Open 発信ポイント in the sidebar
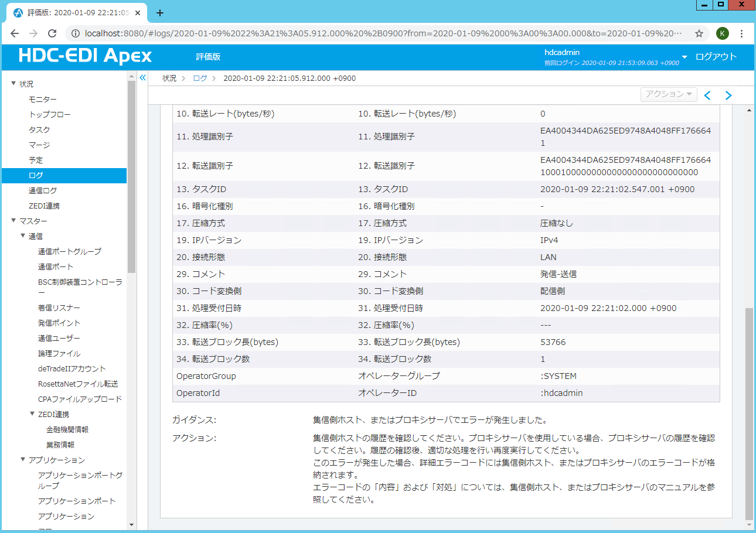This screenshot has height=533, width=756. coord(59,323)
